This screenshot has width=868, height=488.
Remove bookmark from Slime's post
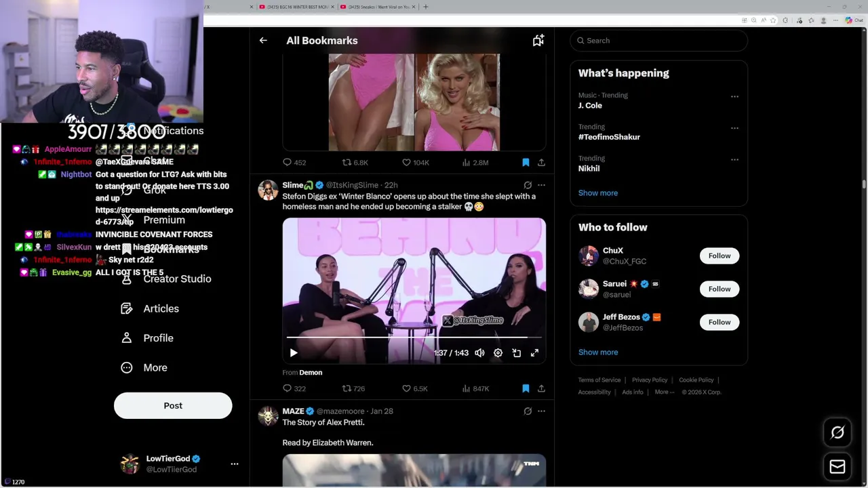pos(526,388)
